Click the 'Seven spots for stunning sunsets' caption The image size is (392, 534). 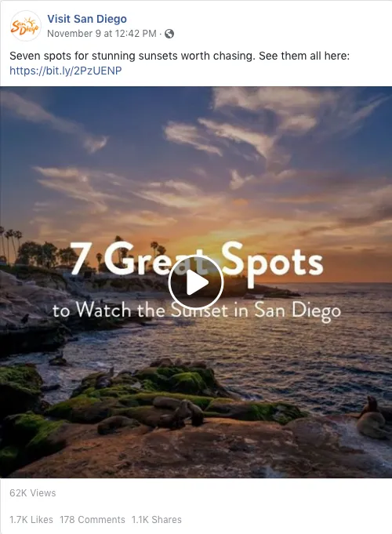[180, 56]
